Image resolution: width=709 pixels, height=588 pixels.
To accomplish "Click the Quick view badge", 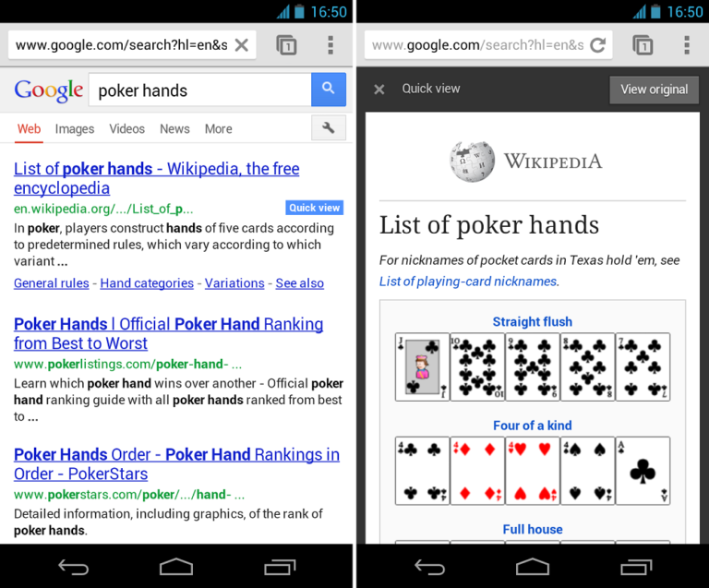I will [314, 208].
